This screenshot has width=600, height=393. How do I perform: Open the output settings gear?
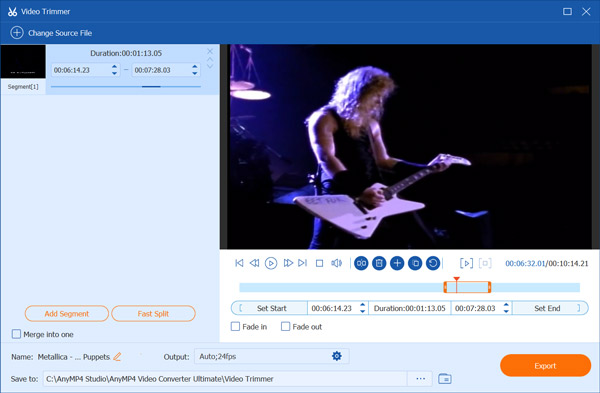click(x=337, y=356)
